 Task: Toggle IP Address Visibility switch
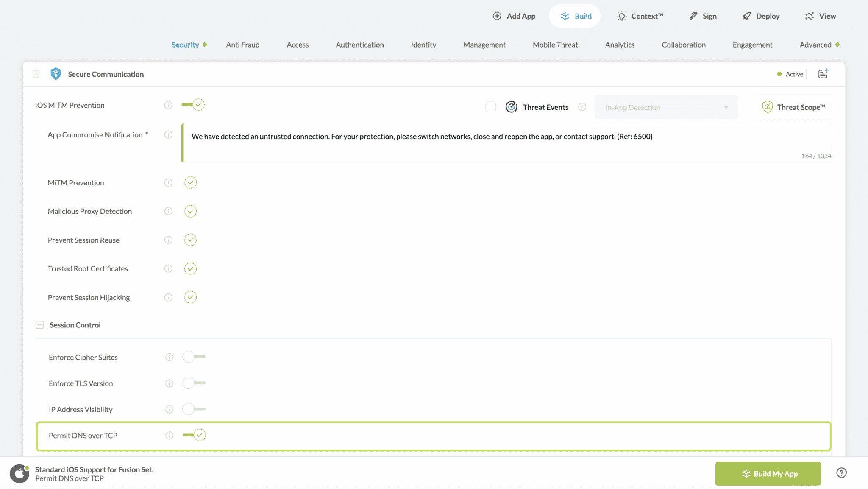[194, 409]
